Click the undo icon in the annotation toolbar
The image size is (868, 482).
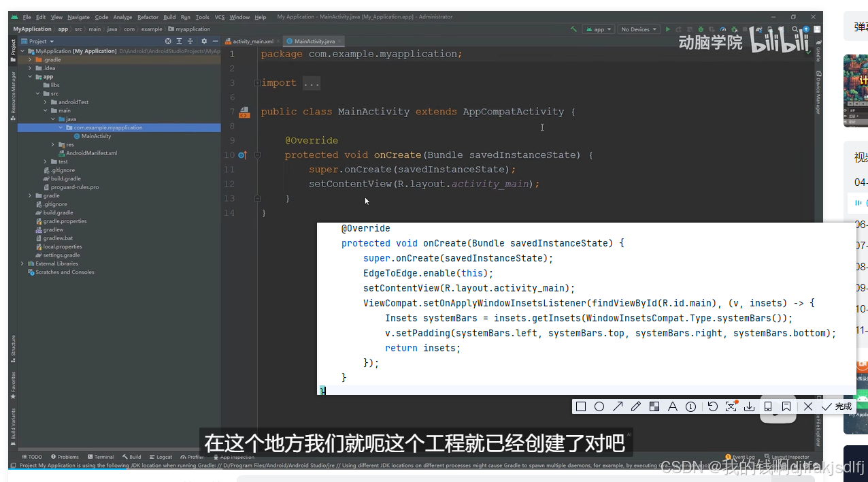pyautogui.click(x=713, y=406)
